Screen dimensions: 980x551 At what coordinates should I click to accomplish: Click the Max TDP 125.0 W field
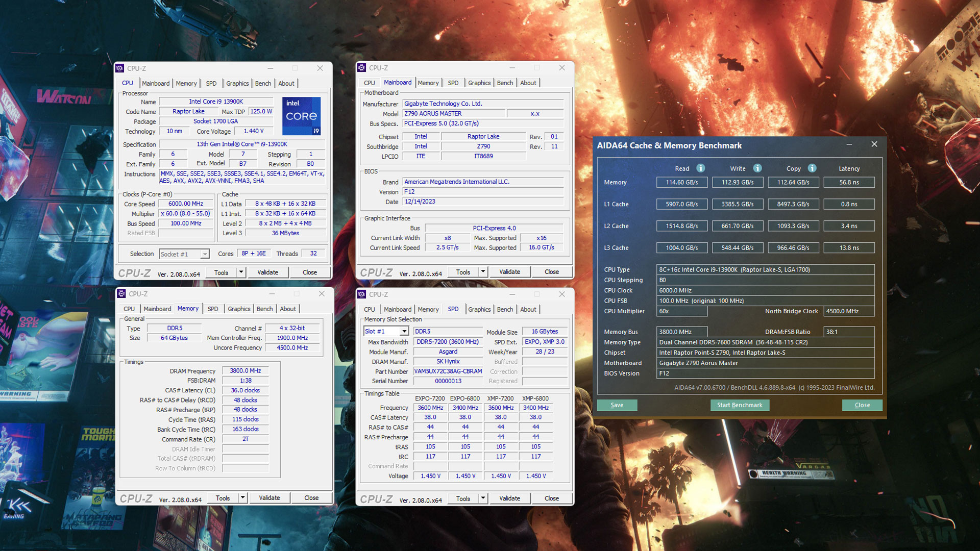(x=261, y=111)
